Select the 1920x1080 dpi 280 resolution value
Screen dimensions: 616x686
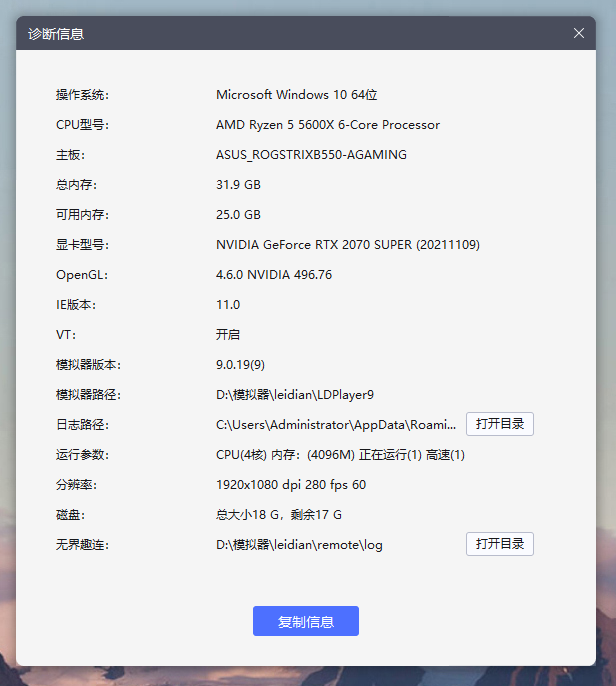291,485
